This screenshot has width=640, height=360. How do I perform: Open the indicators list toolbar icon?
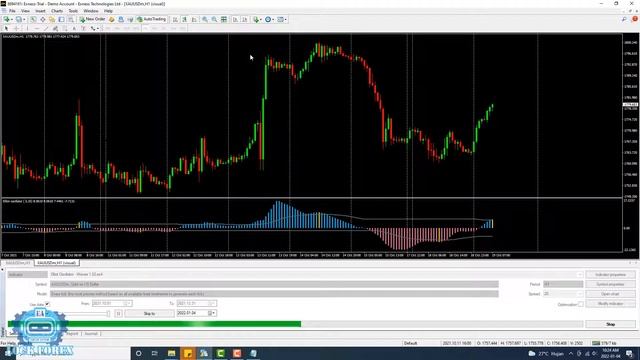(256, 19)
